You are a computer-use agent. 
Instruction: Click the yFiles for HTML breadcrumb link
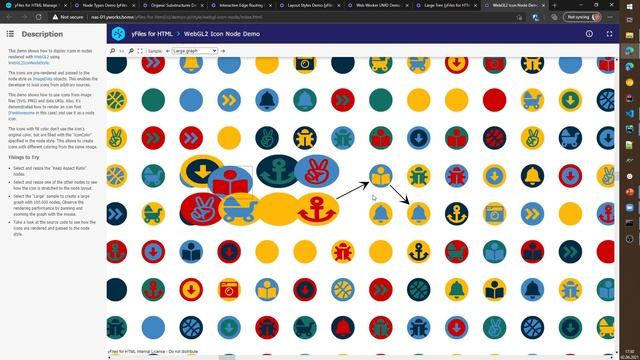click(x=152, y=34)
